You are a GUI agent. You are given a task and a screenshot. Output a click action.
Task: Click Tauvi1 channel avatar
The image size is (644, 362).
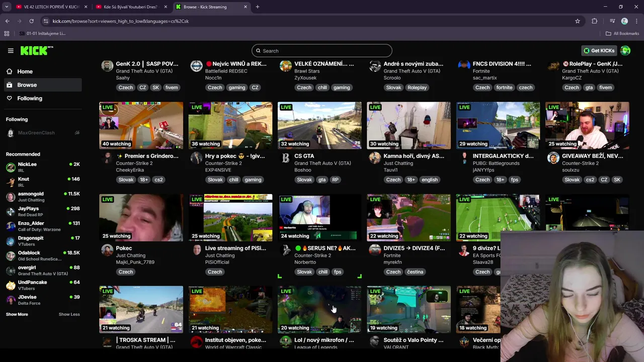coord(375,158)
